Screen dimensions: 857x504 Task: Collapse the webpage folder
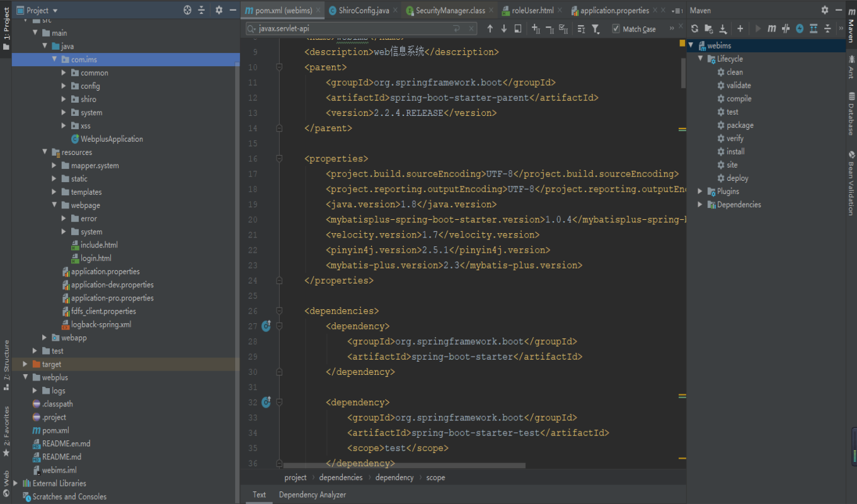click(x=55, y=205)
